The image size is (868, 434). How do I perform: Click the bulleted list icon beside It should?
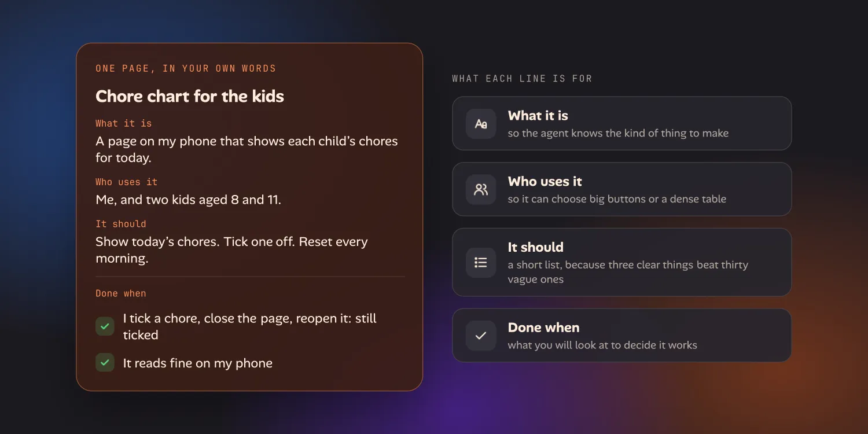pos(481,263)
